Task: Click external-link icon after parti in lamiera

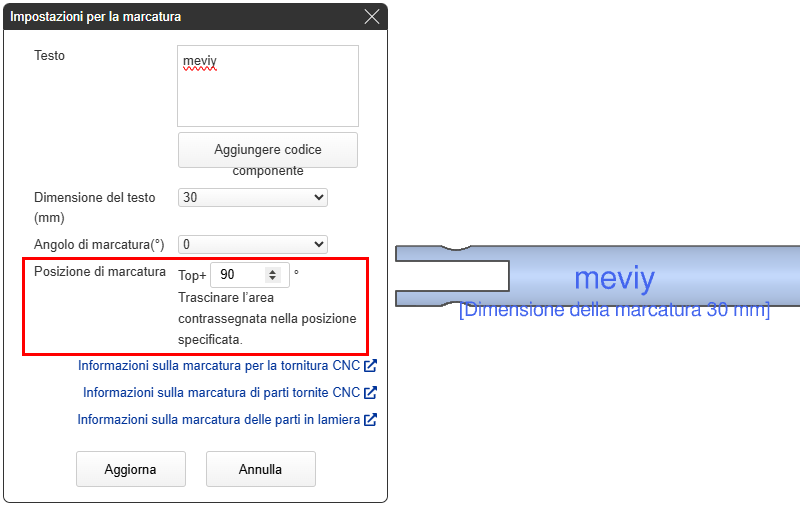Action: pyautogui.click(x=370, y=420)
